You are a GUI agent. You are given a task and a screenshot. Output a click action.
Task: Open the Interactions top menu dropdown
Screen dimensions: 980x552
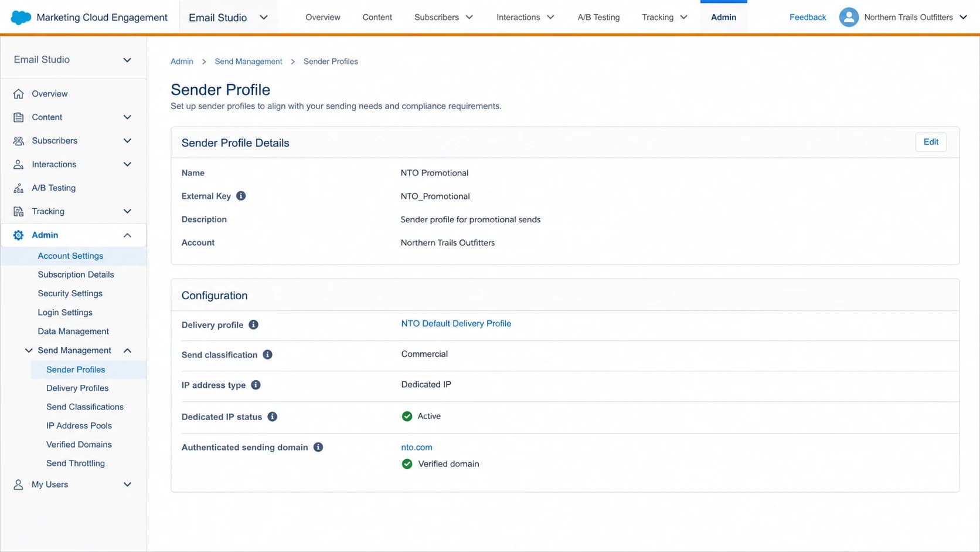point(550,18)
